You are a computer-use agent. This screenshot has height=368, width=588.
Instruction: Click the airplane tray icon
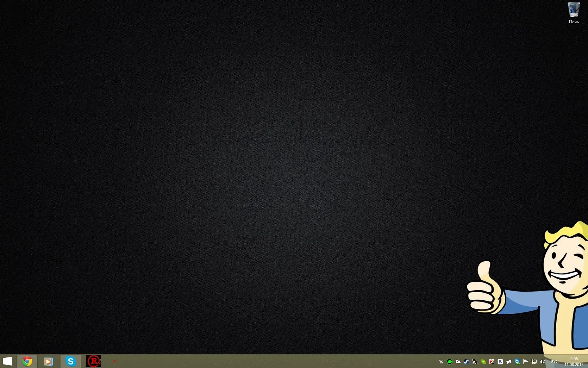pyautogui.click(x=441, y=362)
